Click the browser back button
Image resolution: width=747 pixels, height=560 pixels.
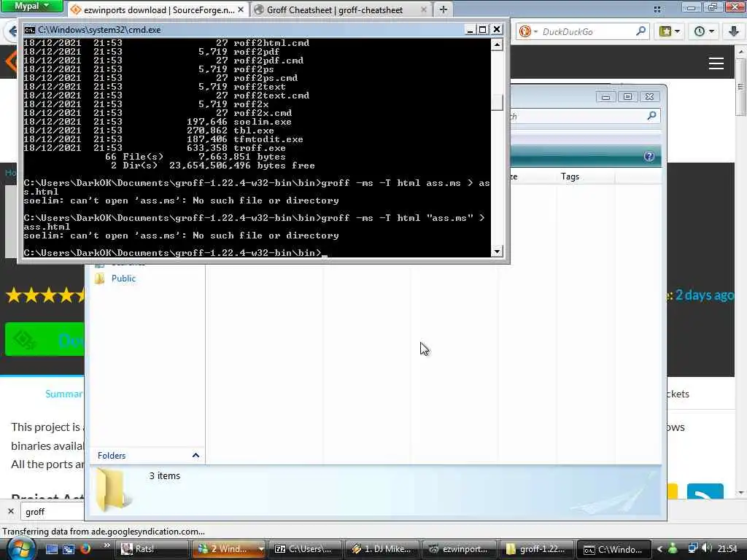[12, 31]
